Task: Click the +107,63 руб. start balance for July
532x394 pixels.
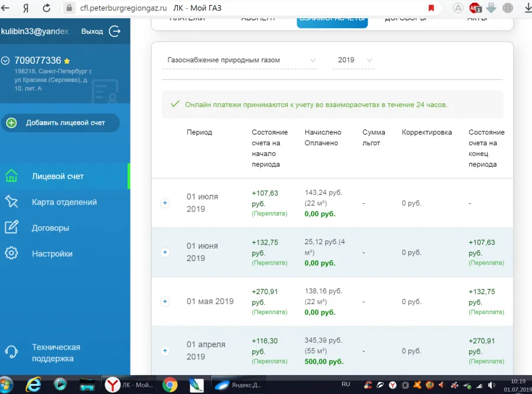Action: (265, 198)
